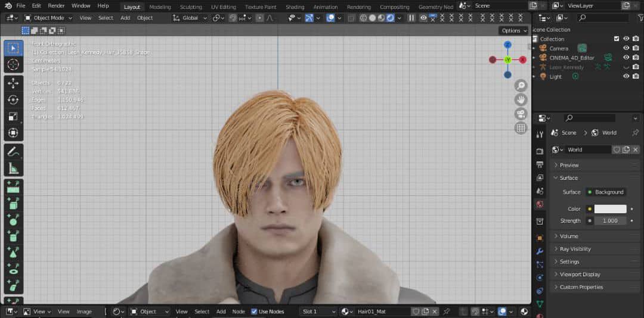Switch to the UV Editing workspace tab
The image size is (644, 318).
(224, 7)
